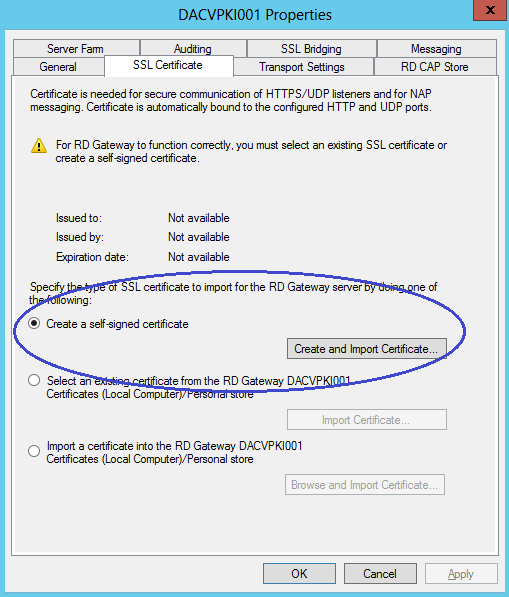Open the Server Farm tab
This screenshot has height=597, width=509.
76,49
